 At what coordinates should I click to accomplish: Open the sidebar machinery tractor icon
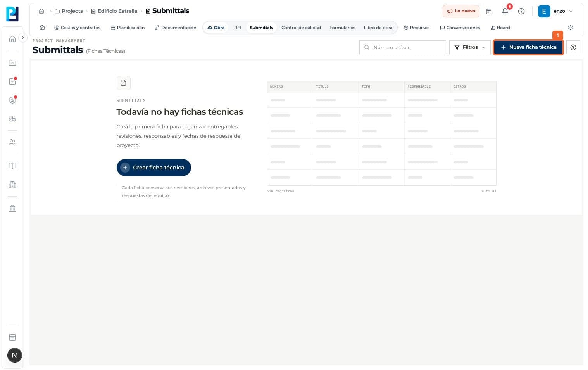point(12,119)
